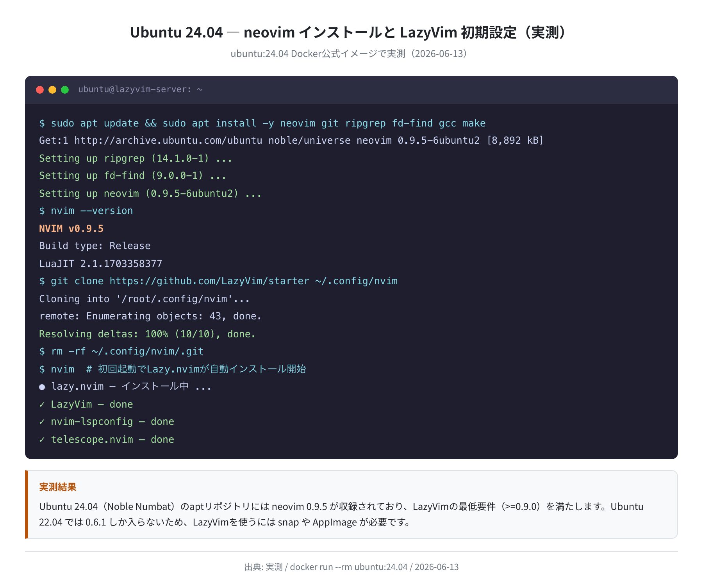The width and height of the screenshot is (703, 588).
Task: Click the git clone LazyVim/starter command
Action: pos(218,281)
